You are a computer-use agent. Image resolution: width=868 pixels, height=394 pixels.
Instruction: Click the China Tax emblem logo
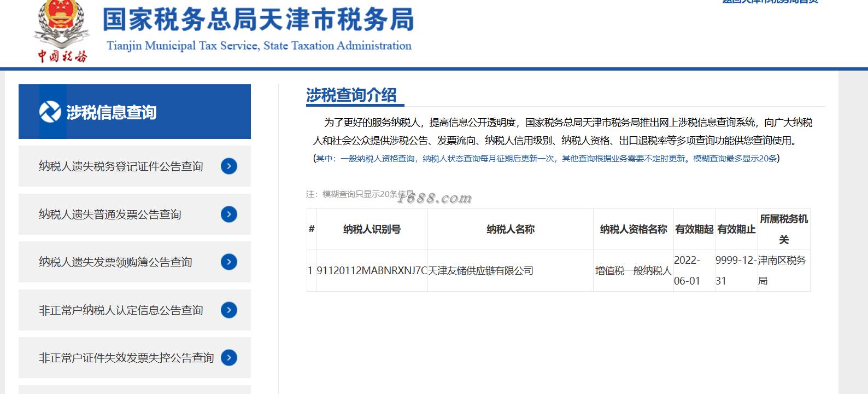[62, 32]
